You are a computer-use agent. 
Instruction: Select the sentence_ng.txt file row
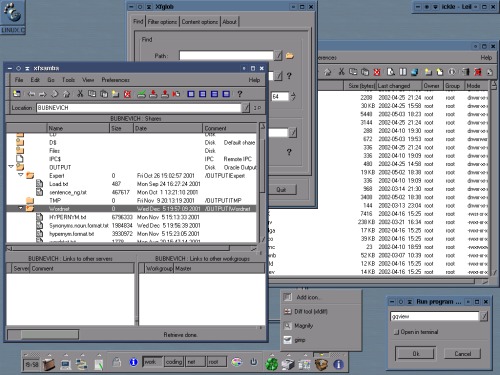(x=131, y=192)
